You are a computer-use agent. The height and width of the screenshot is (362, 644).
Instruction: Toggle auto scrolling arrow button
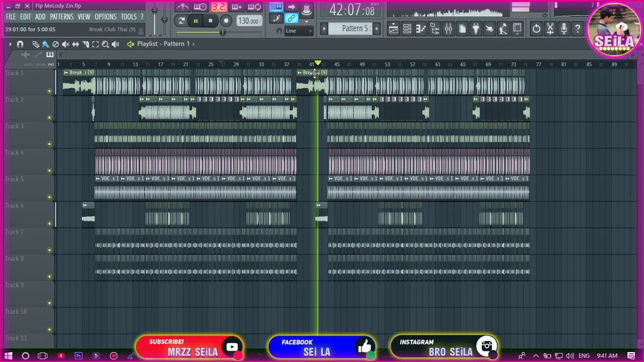pos(291,7)
